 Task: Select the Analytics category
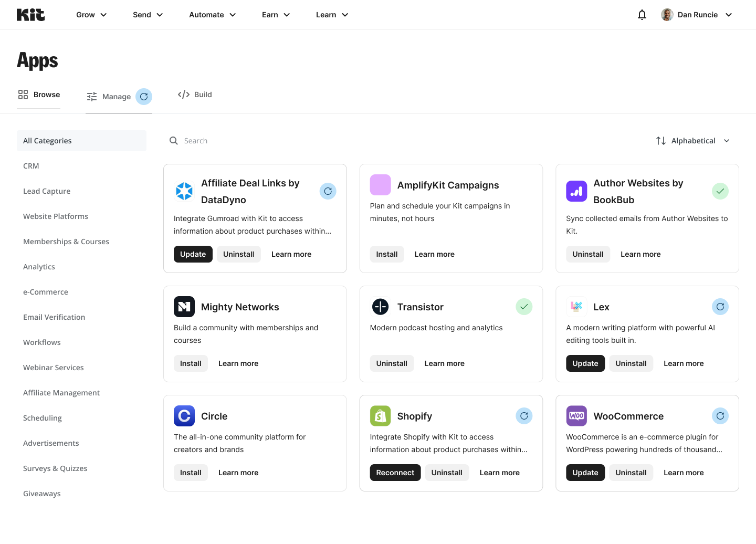pyautogui.click(x=81, y=267)
